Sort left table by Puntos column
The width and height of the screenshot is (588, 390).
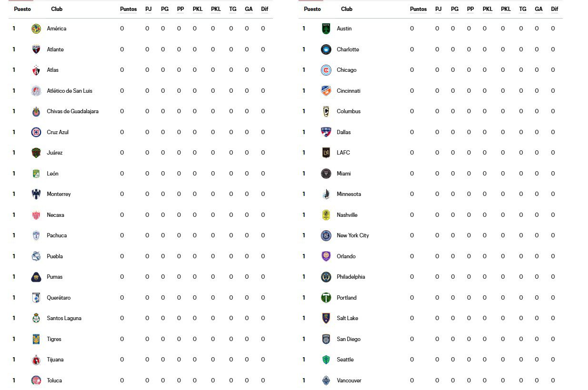tap(129, 9)
